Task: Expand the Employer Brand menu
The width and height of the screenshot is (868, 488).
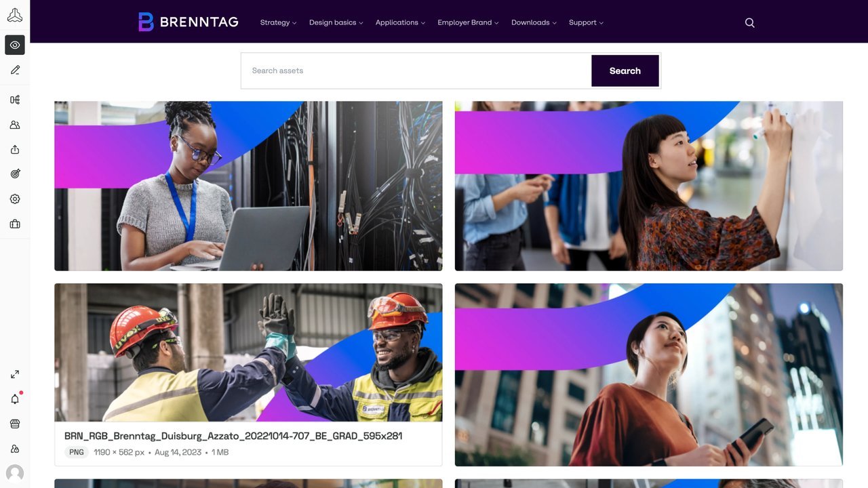Action: coord(468,22)
